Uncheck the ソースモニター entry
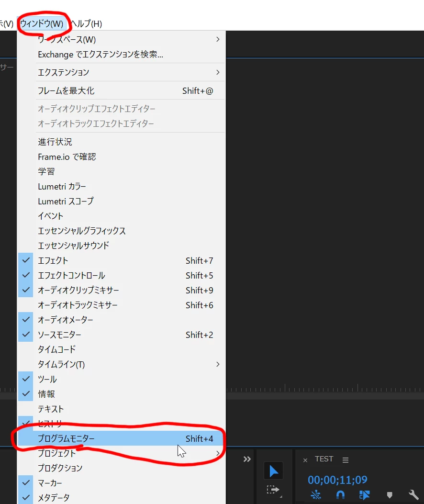Image resolution: width=424 pixels, height=504 pixels. pyautogui.click(x=121, y=335)
